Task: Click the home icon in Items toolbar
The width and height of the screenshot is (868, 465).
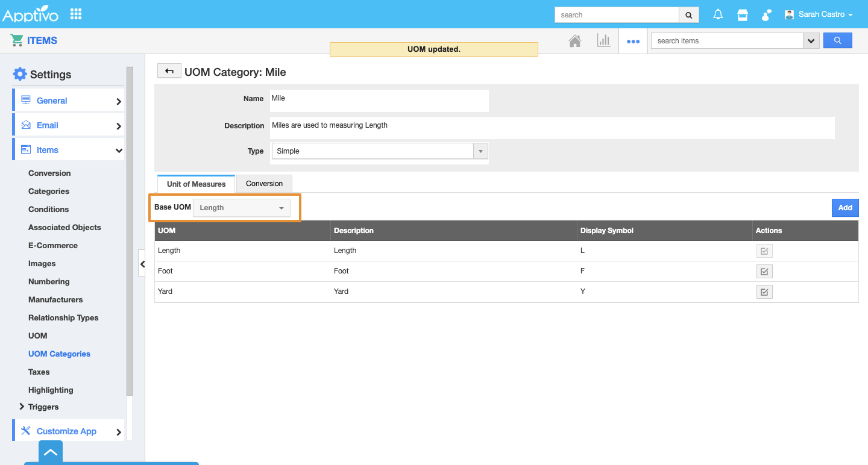Action: click(575, 41)
